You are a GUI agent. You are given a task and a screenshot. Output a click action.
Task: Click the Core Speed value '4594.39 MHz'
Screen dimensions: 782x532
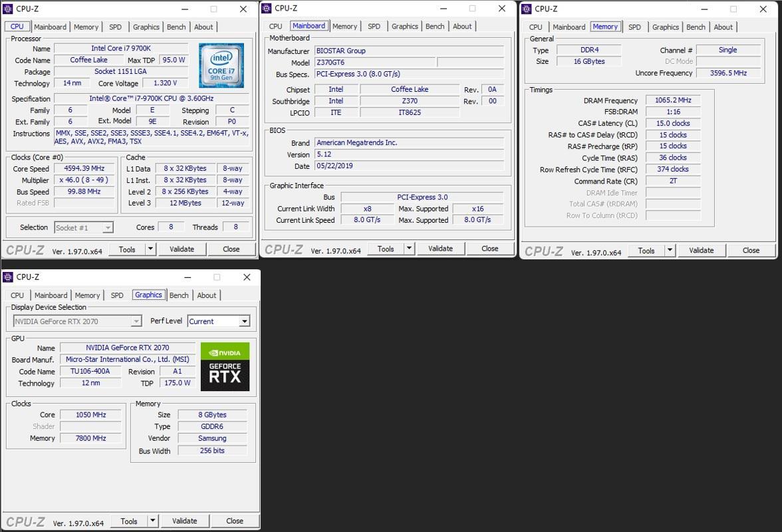[x=84, y=168]
